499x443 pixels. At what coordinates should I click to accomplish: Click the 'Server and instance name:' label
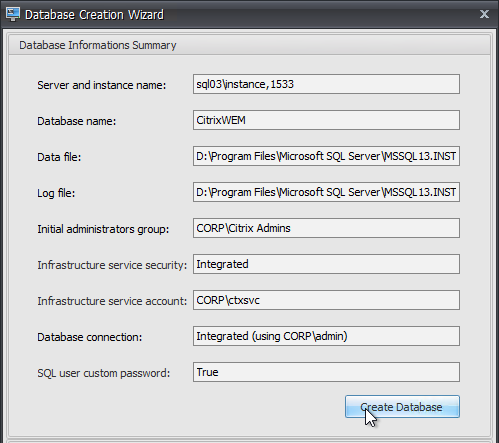coord(102,85)
